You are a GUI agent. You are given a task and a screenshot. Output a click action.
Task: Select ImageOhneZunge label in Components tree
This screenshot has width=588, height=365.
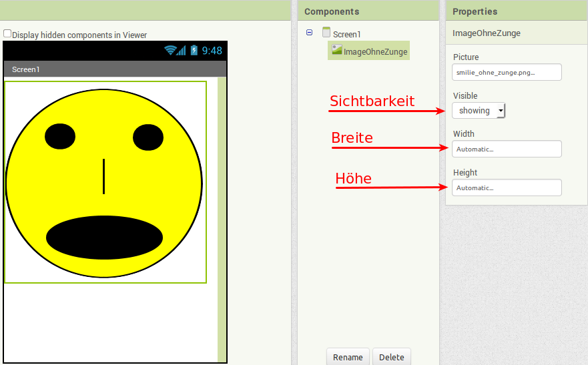[375, 52]
